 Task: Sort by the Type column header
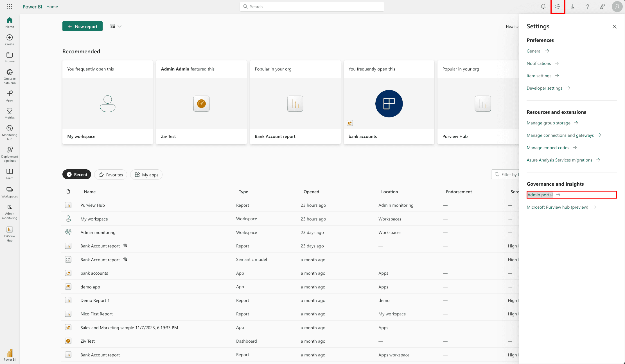coord(243,192)
